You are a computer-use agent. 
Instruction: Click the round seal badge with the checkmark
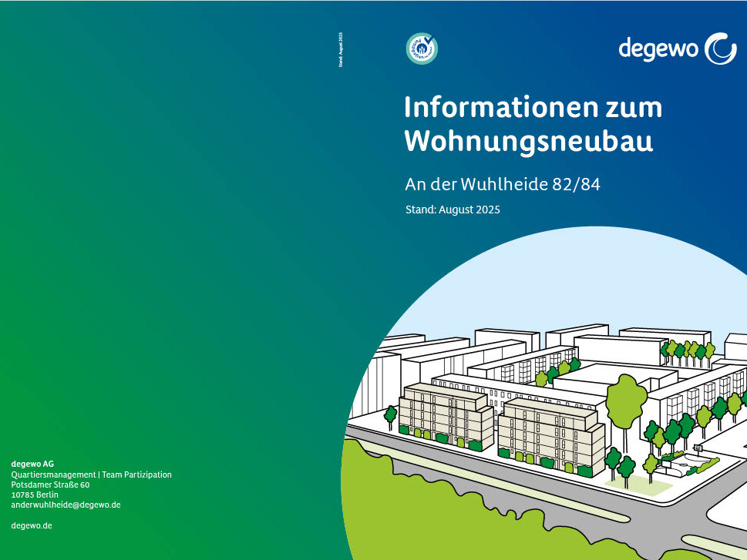pyautogui.click(x=422, y=49)
